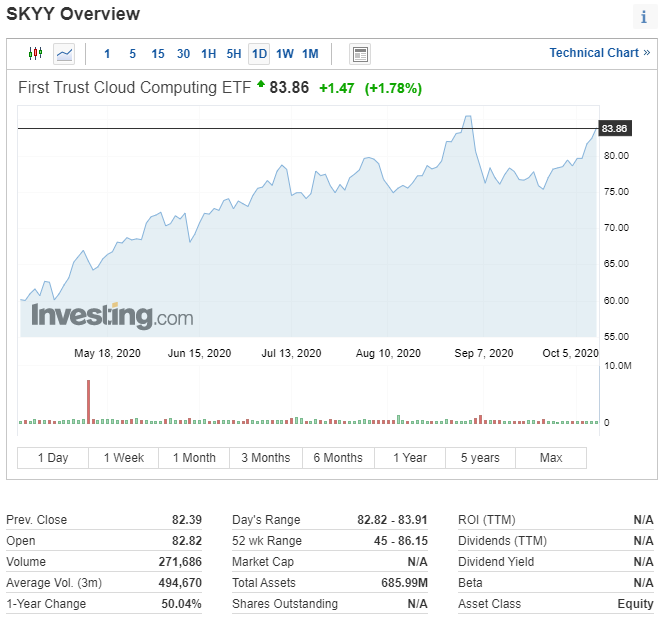
Task: Select the 30 minute interval
Action: pyautogui.click(x=183, y=54)
